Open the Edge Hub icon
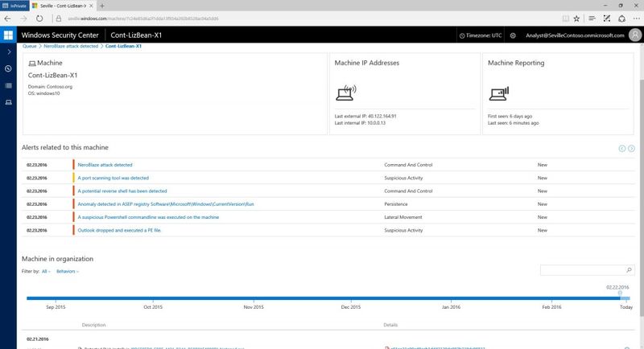Screen dimensions: 644x349 click(592, 18)
